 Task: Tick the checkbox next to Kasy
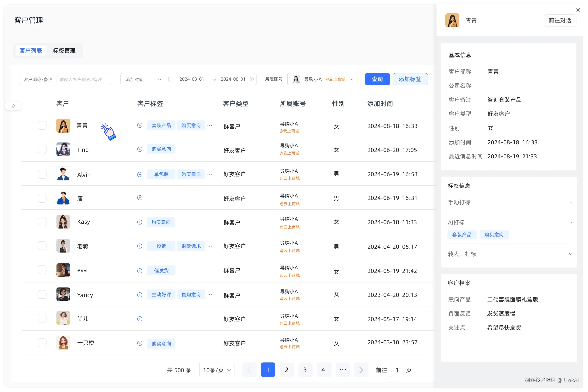pyautogui.click(x=42, y=222)
